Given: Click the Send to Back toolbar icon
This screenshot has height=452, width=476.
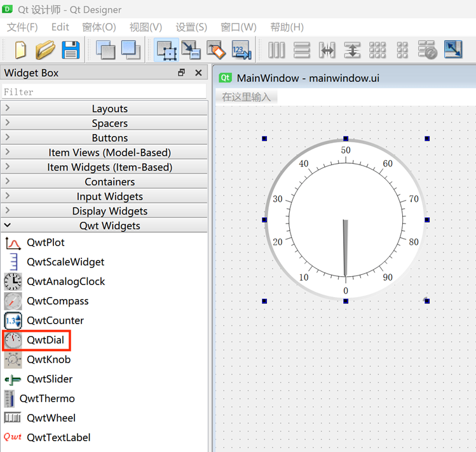Looking at the screenshot, I should pos(105,50).
